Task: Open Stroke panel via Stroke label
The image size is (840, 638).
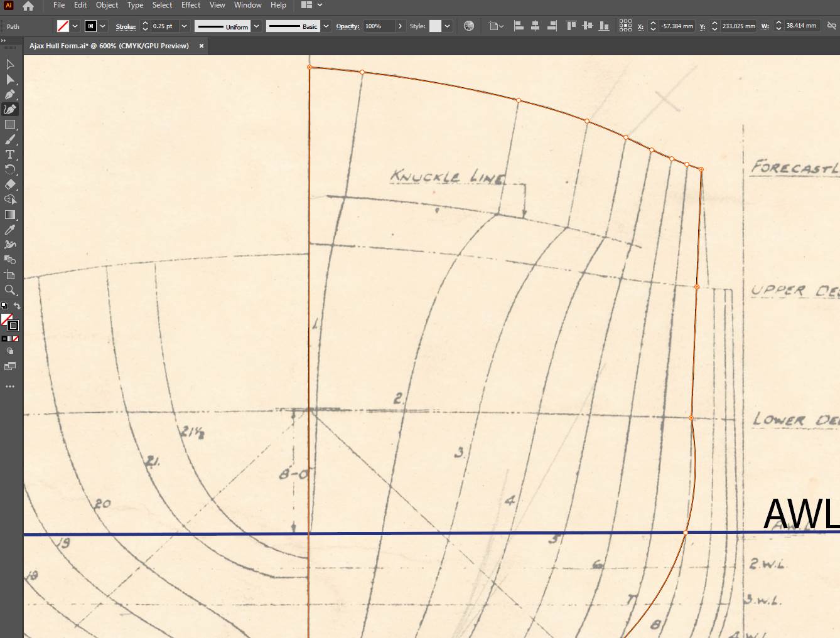Action: (126, 26)
